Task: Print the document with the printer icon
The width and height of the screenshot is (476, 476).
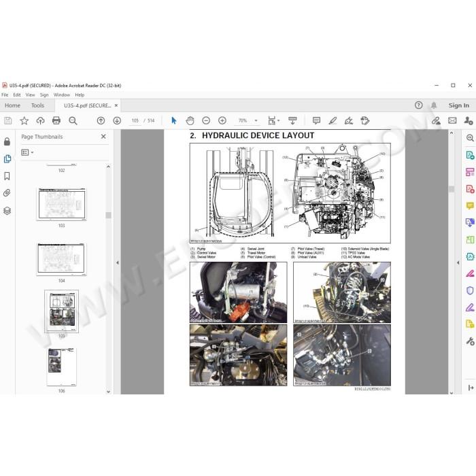Action: click(x=56, y=121)
